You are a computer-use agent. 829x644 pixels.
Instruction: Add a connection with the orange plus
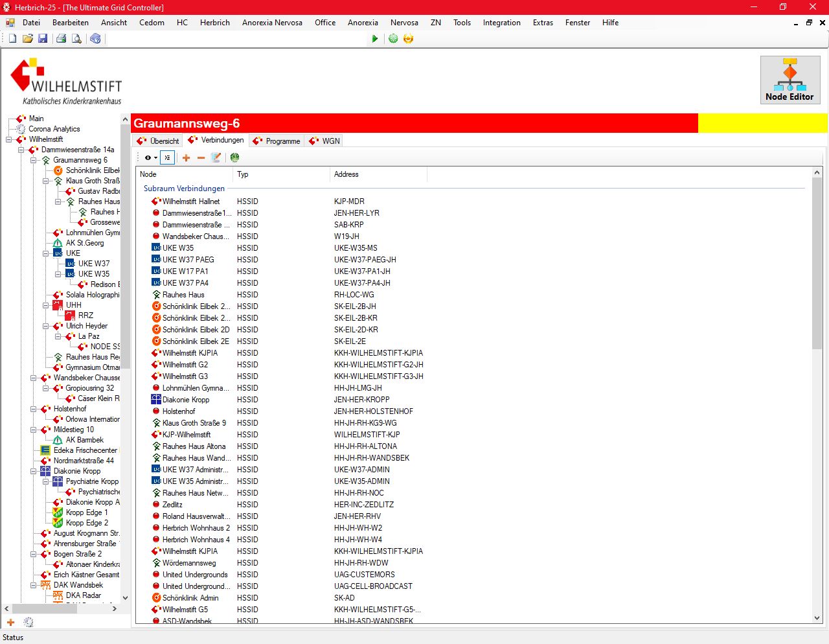click(187, 157)
